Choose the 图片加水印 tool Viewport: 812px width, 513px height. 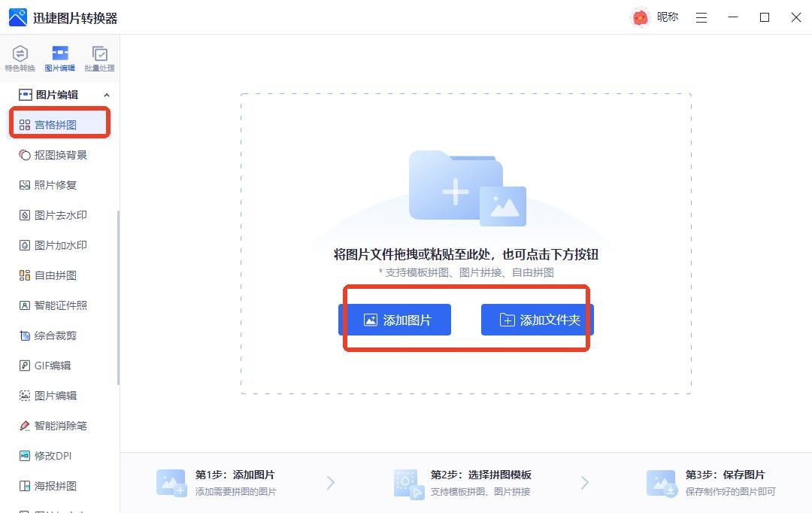[60, 245]
